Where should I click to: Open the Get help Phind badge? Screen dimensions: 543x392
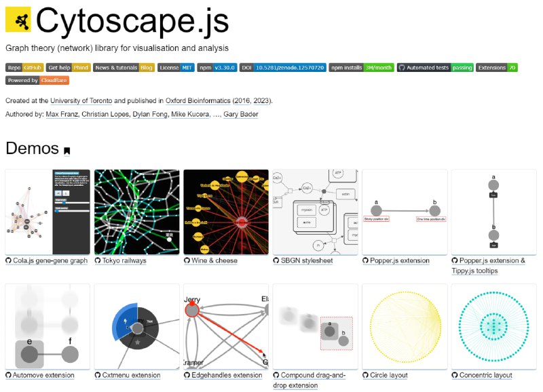(69, 67)
